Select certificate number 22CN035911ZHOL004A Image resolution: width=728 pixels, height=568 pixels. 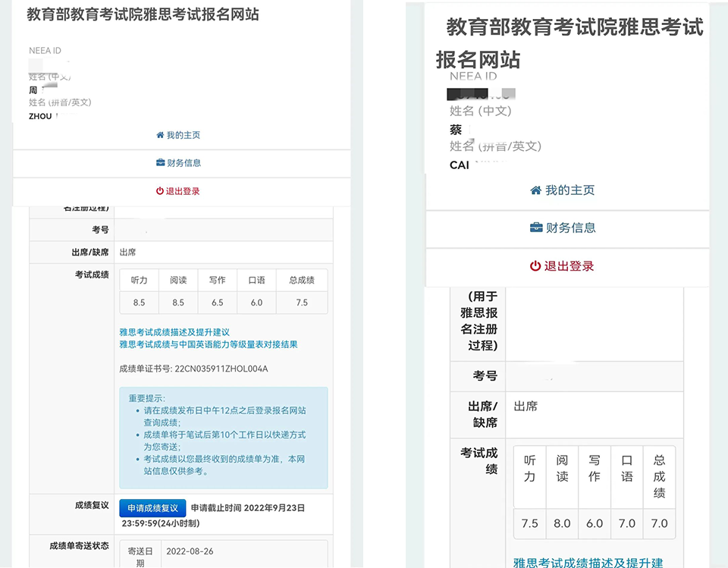[x=221, y=369]
